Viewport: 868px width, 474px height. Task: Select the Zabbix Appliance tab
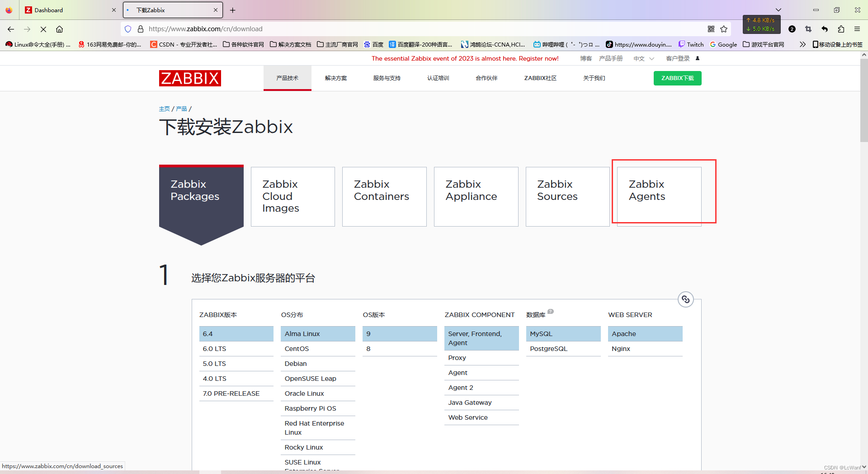pyautogui.click(x=476, y=197)
